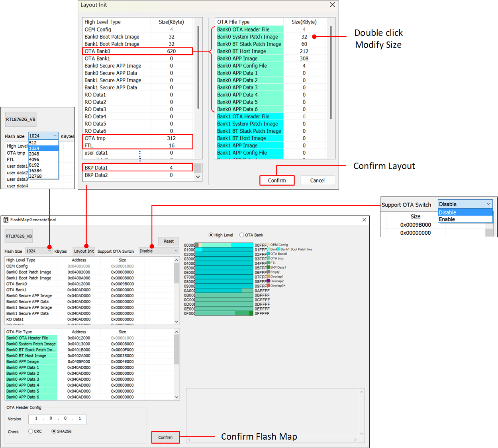The height and width of the screenshot is (448, 498).
Task: Select Bank0 System Patch Image size cell 32
Action: pyautogui.click(x=304, y=37)
